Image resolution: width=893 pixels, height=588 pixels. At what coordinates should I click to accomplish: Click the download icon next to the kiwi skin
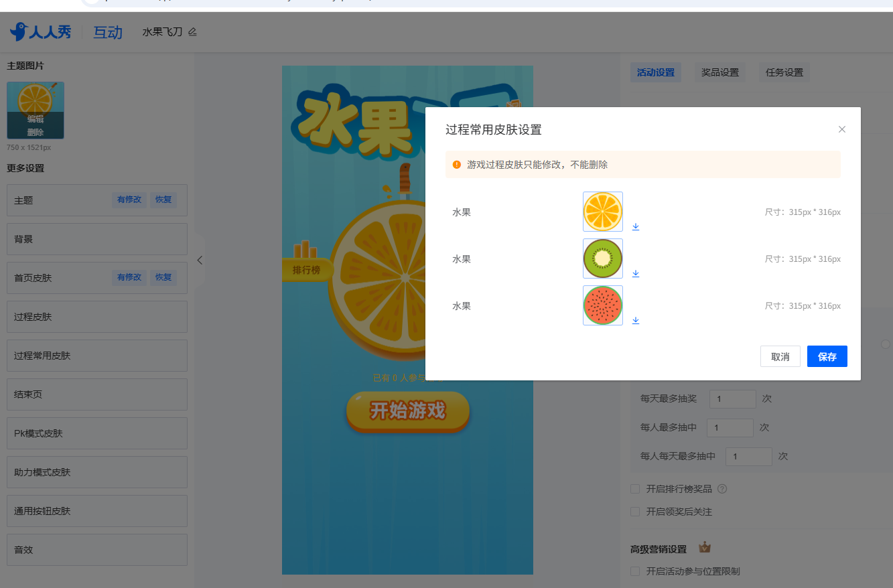[x=635, y=273]
